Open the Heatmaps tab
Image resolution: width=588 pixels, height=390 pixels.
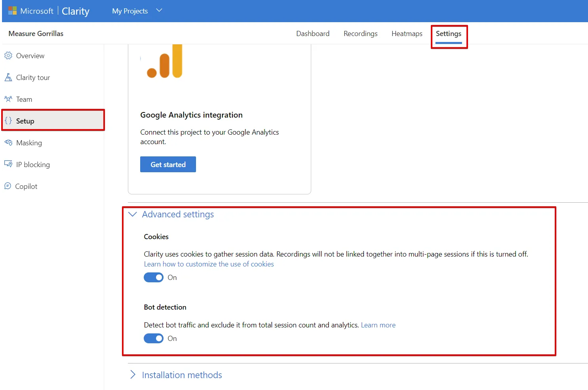tap(407, 34)
